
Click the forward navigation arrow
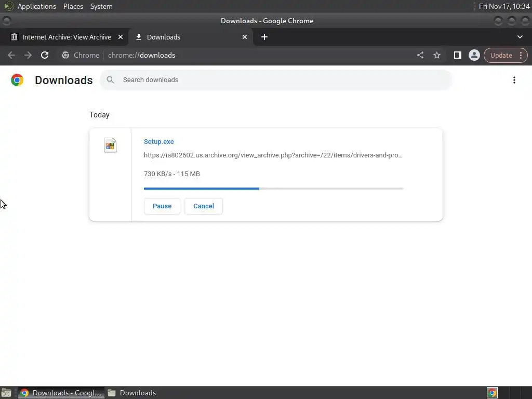point(28,55)
